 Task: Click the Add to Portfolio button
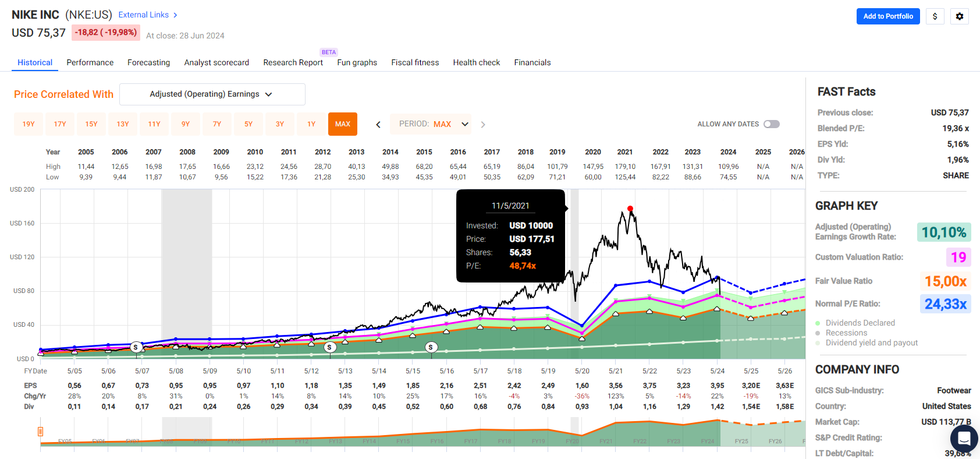888,16
